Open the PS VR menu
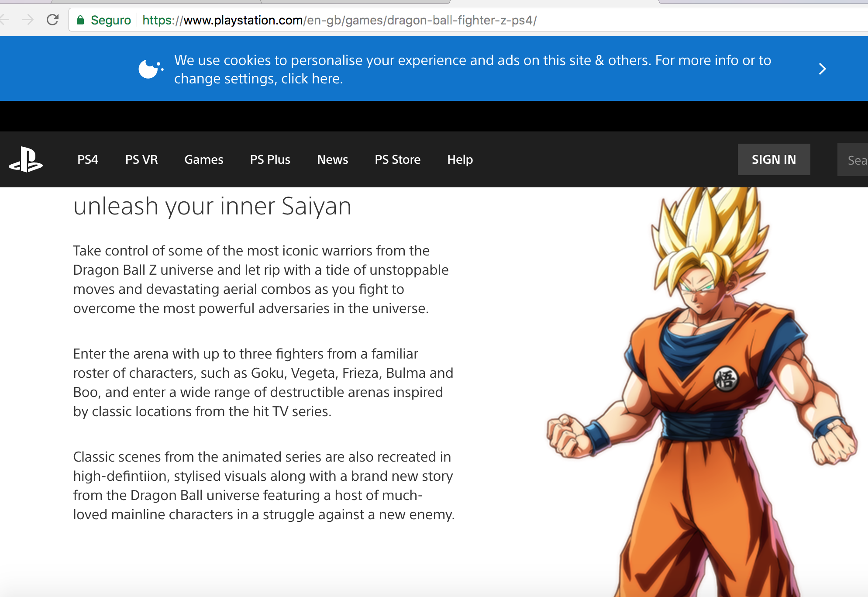Screen dimensions: 868x597 click(x=141, y=160)
